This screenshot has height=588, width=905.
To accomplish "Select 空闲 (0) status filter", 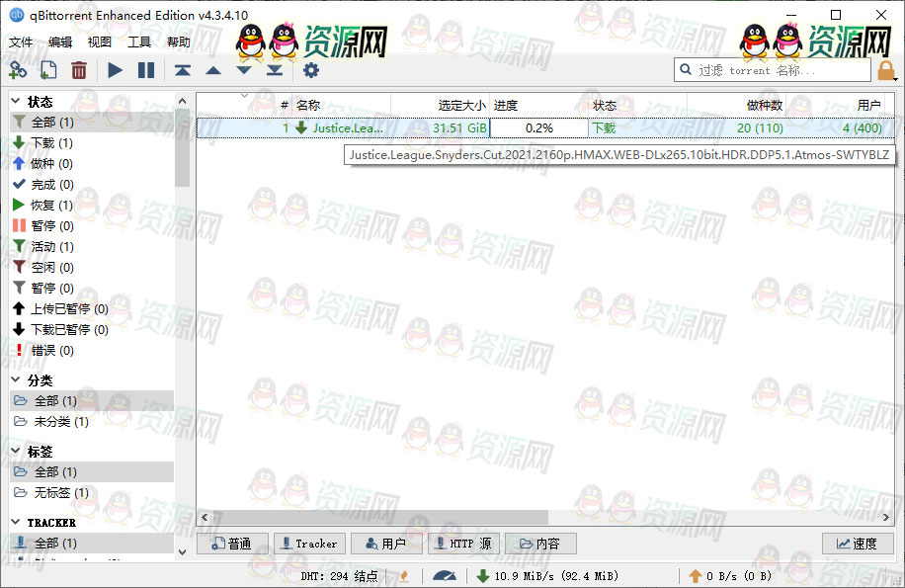I will pyautogui.click(x=92, y=267).
